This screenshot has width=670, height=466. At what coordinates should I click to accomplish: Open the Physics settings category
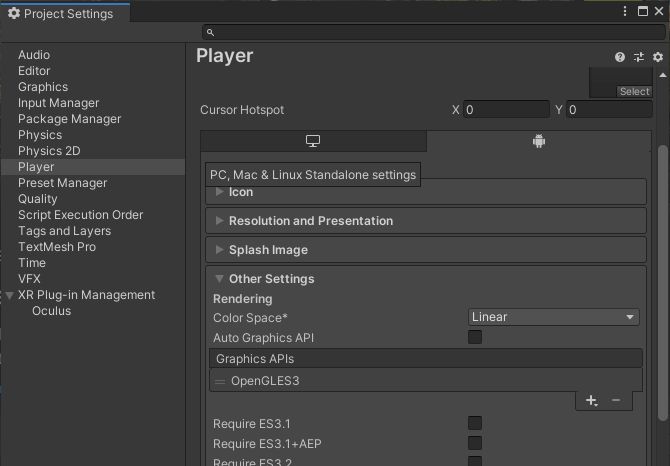pyautogui.click(x=40, y=135)
